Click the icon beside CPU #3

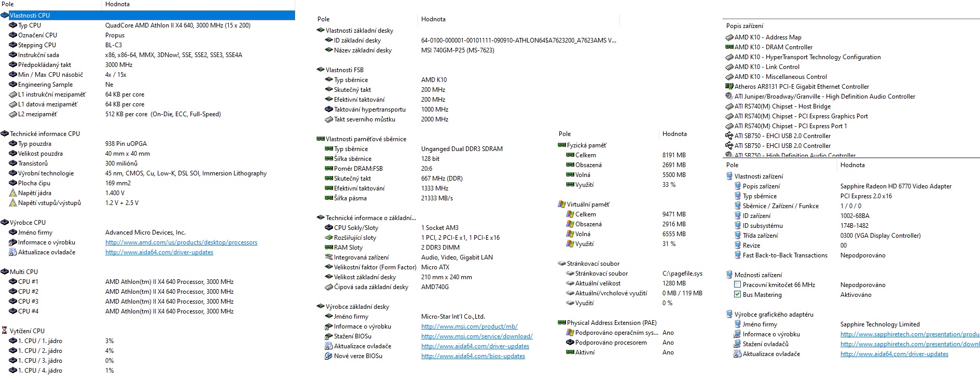click(13, 302)
